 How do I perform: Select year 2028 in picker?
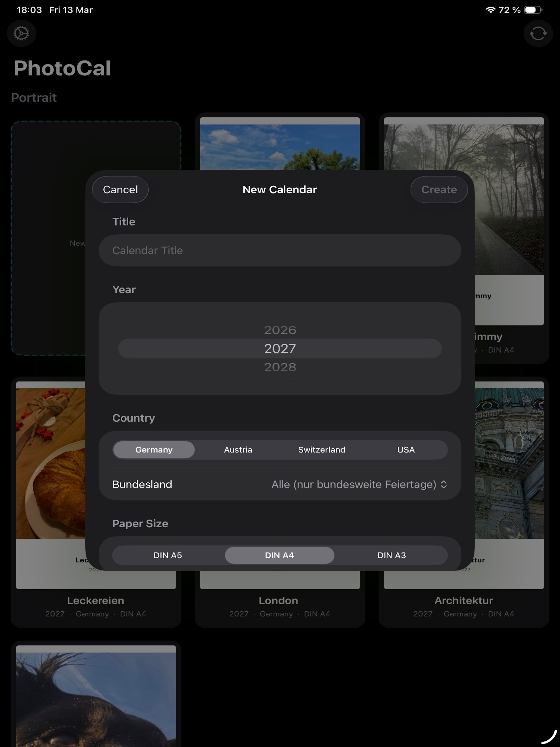[280, 367]
